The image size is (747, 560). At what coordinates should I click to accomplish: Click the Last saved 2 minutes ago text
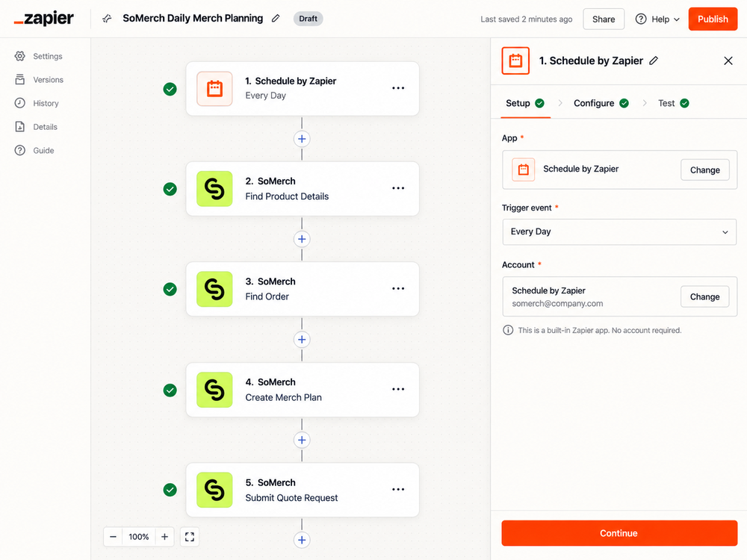click(526, 19)
